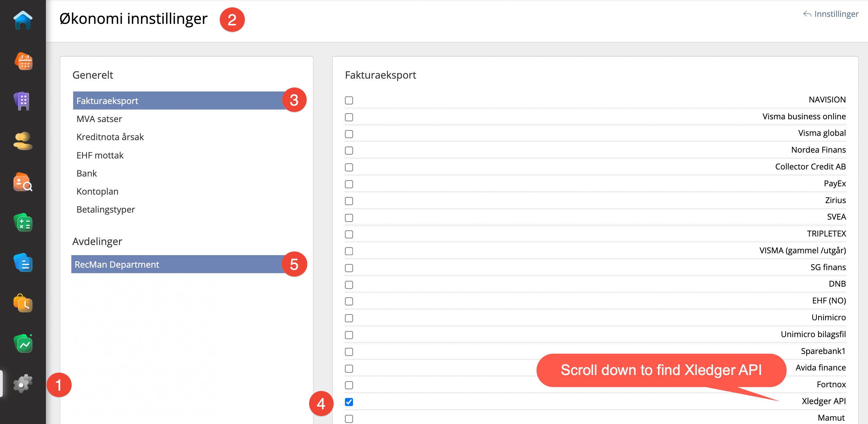Open the settings gear icon

[x=23, y=384]
